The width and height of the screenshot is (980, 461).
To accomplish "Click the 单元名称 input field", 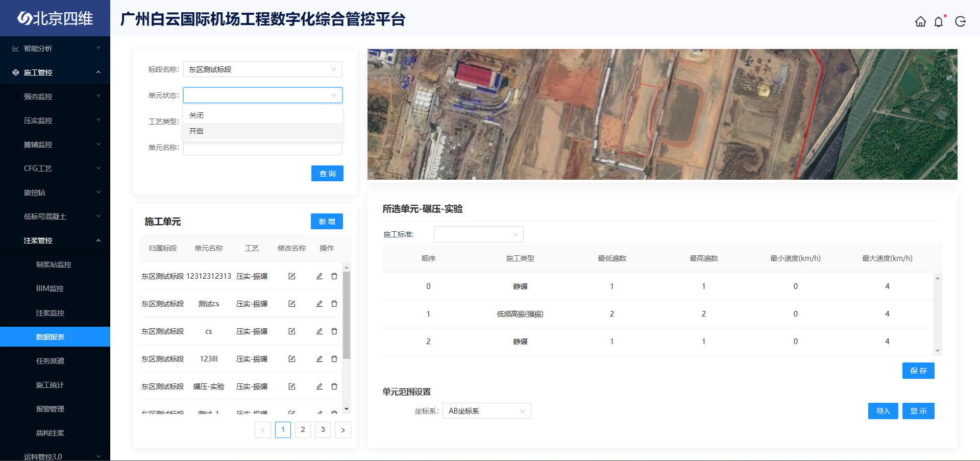I will pos(262,149).
